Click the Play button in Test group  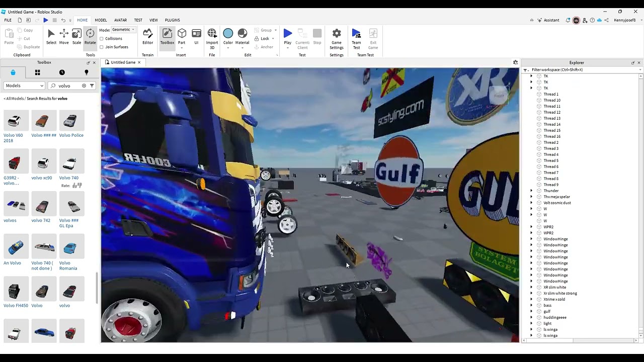point(287,37)
